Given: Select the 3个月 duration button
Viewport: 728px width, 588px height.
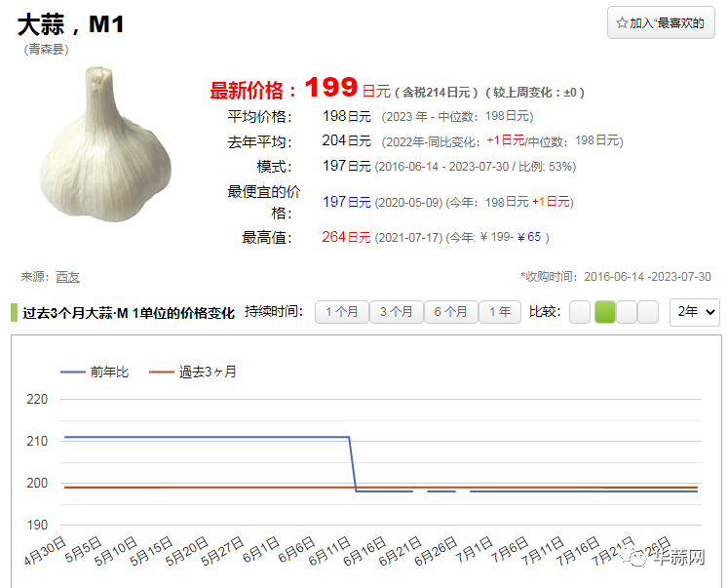Looking at the screenshot, I should click(x=396, y=312).
